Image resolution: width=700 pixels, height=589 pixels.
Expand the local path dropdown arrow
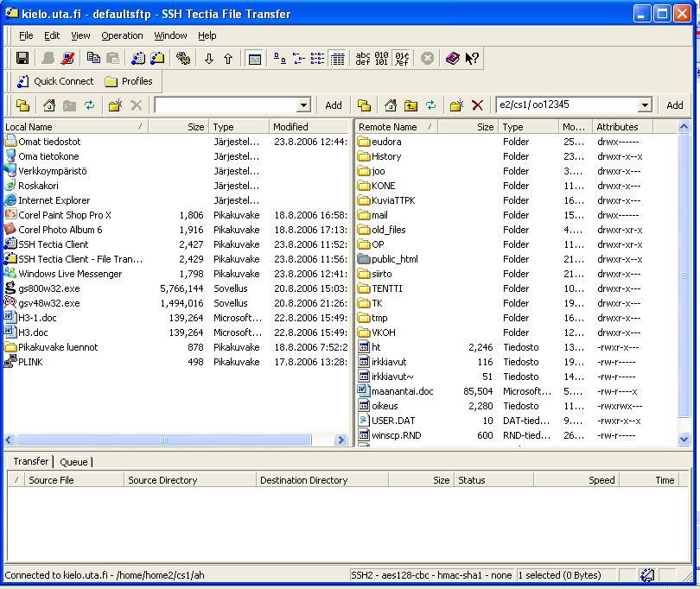pos(303,105)
